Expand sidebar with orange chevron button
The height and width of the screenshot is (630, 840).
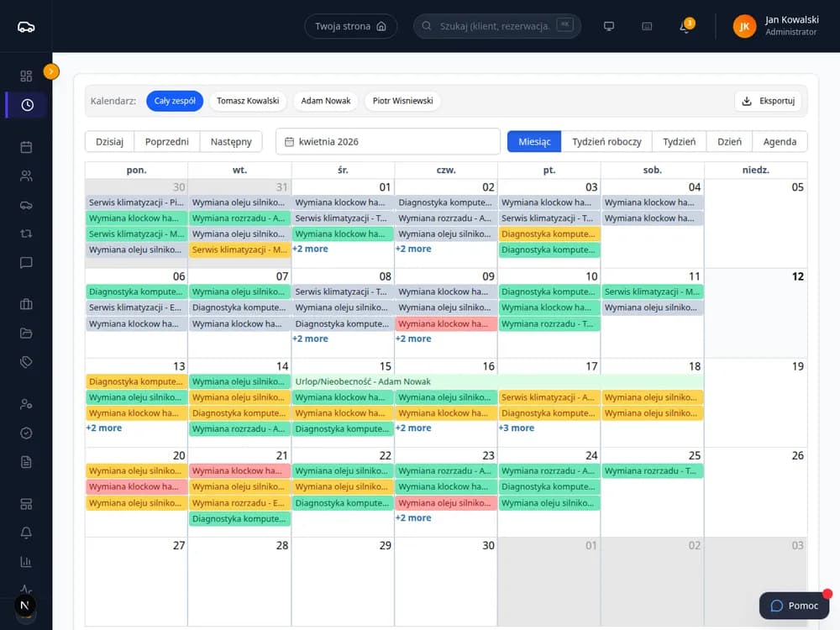point(51,71)
